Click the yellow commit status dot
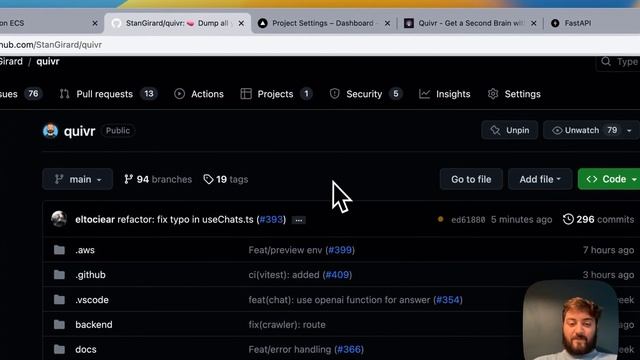Image resolution: width=640 pixels, height=360 pixels. pyautogui.click(x=440, y=219)
